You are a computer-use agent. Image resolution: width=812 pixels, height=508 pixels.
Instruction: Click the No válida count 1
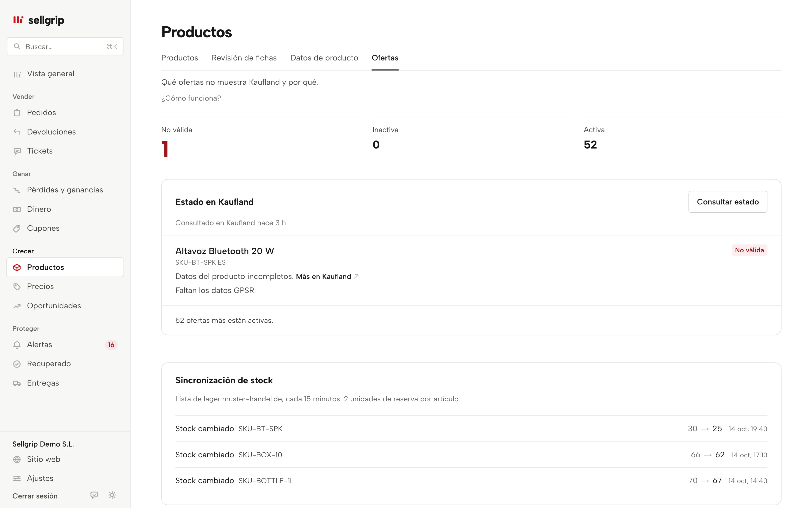click(165, 149)
